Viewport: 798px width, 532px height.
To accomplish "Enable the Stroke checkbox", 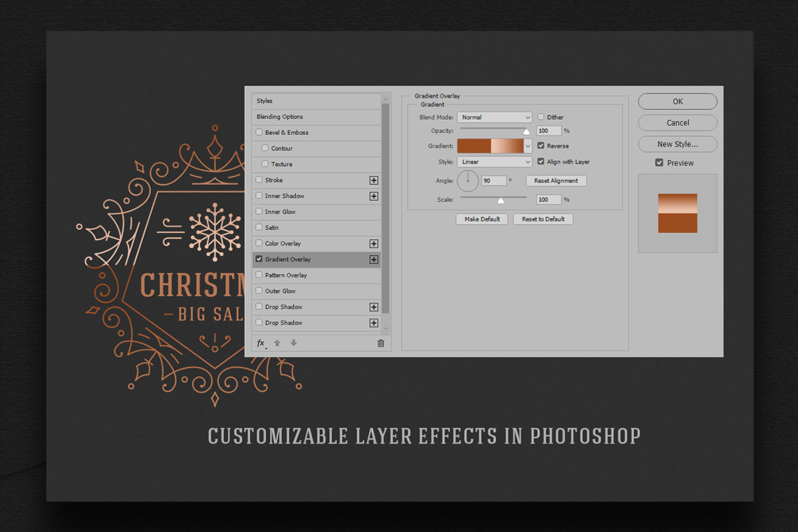I will click(259, 180).
